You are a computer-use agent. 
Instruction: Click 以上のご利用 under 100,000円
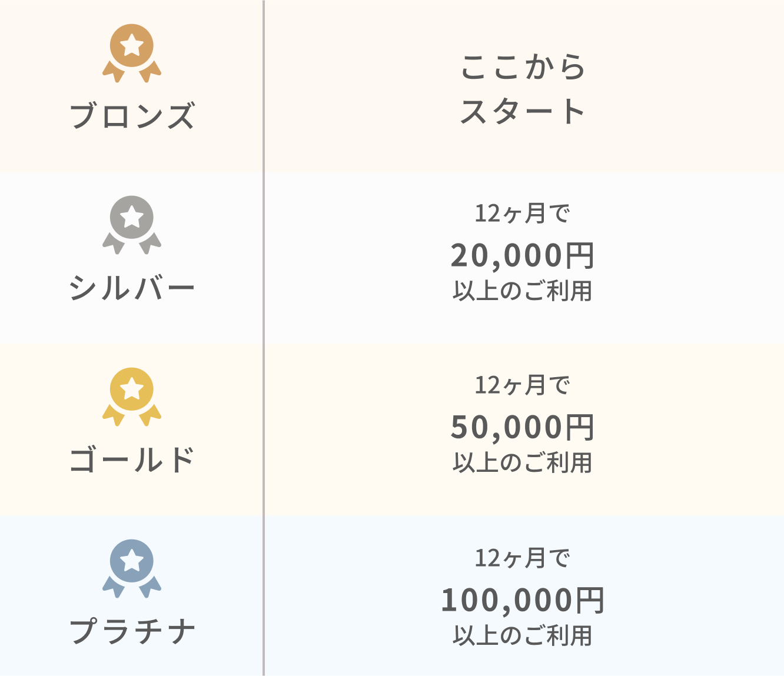(x=523, y=635)
